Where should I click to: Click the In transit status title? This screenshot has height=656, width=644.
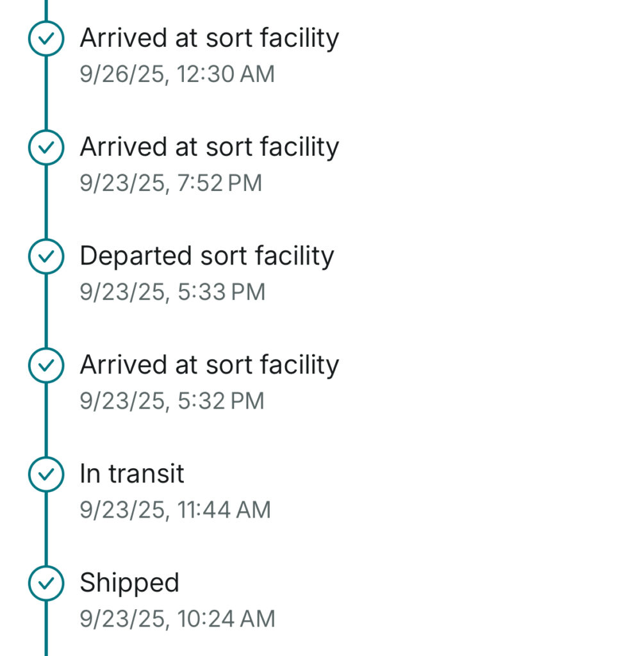pos(131,474)
